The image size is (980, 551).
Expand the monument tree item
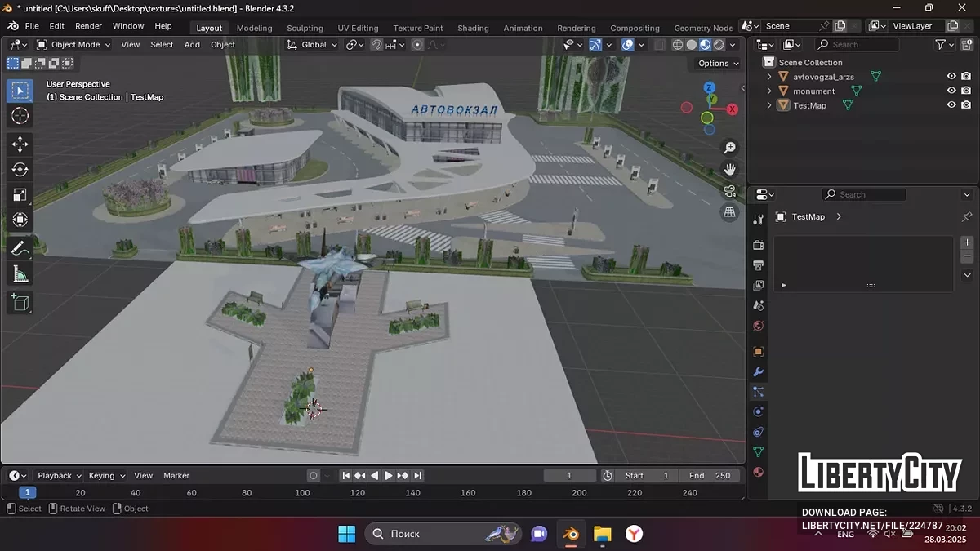click(769, 91)
